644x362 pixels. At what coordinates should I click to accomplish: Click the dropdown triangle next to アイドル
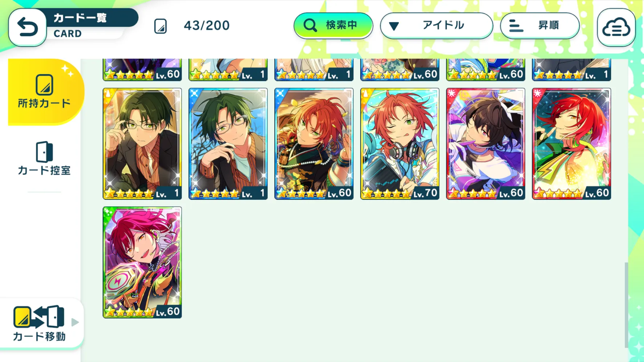click(x=394, y=26)
